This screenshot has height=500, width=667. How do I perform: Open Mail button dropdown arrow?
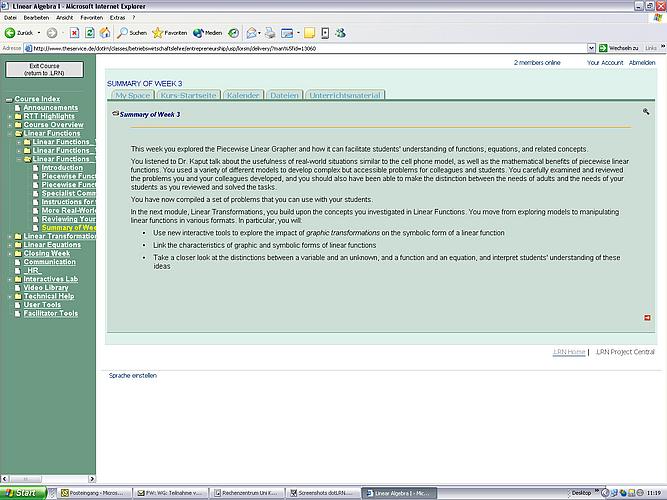click(259, 33)
